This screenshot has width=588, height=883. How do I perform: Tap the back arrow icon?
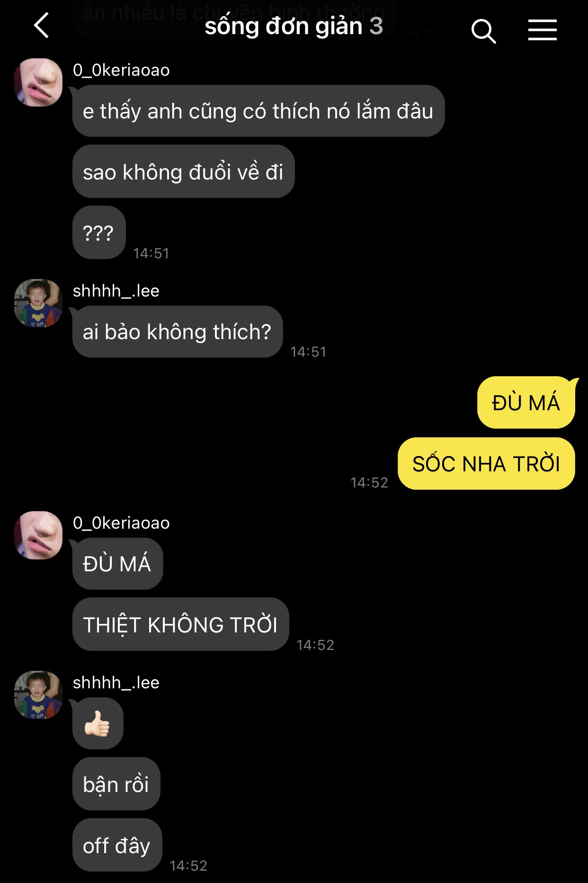click(x=42, y=26)
